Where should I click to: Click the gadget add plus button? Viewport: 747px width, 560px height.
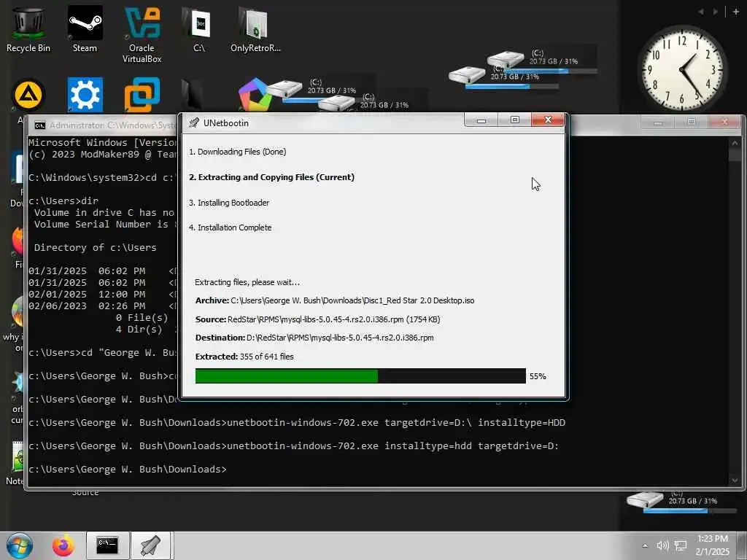point(736,12)
